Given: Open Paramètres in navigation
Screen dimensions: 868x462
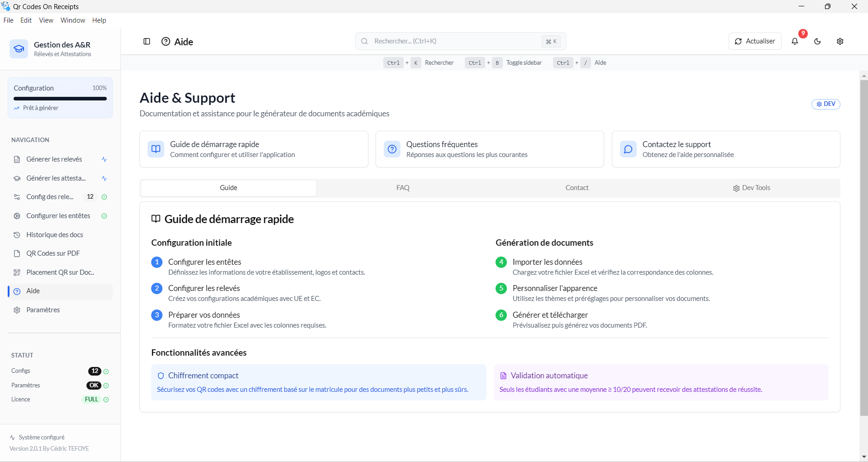Looking at the screenshot, I should 60,310.
